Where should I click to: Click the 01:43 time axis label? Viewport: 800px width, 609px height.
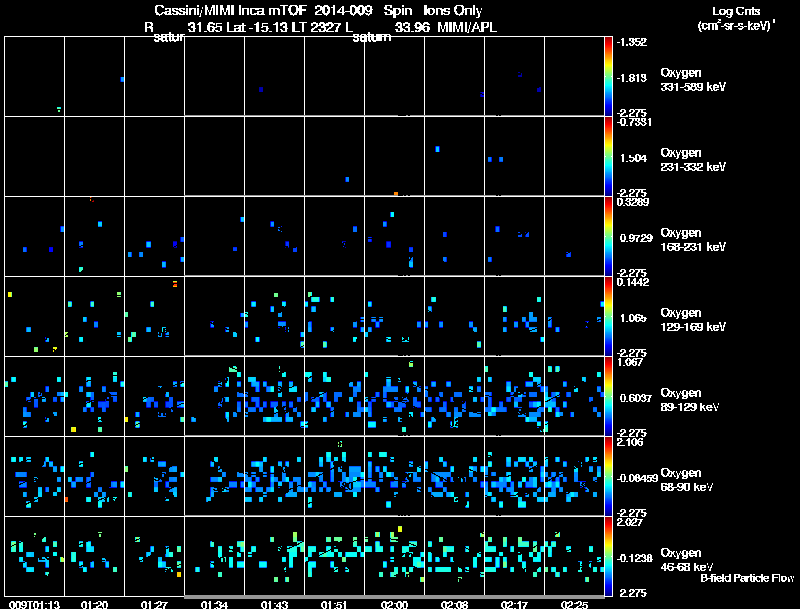274,604
